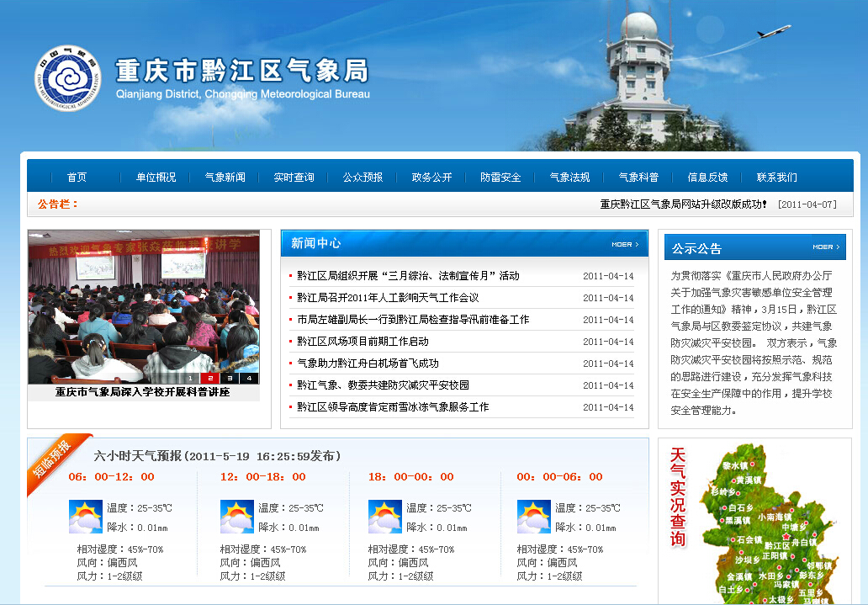The width and height of the screenshot is (868, 605).
Task: Switch slideshow to image 3
Action: click(x=230, y=378)
